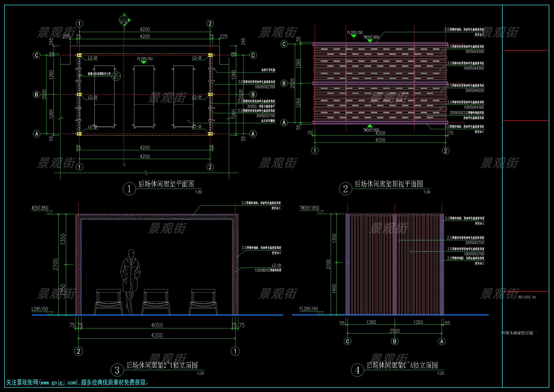Select the 2520 dimension below C~A elevation
Image resolution: width=554 pixels, height=392 pixels.
(395, 331)
